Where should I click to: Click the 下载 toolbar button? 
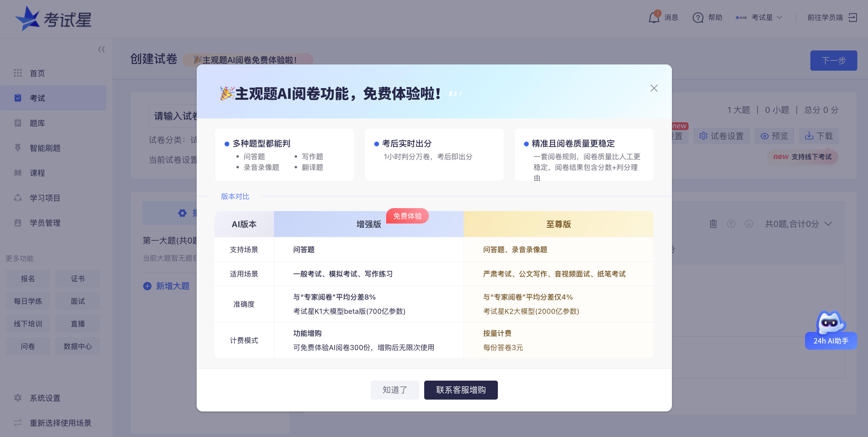coord(818,136)
